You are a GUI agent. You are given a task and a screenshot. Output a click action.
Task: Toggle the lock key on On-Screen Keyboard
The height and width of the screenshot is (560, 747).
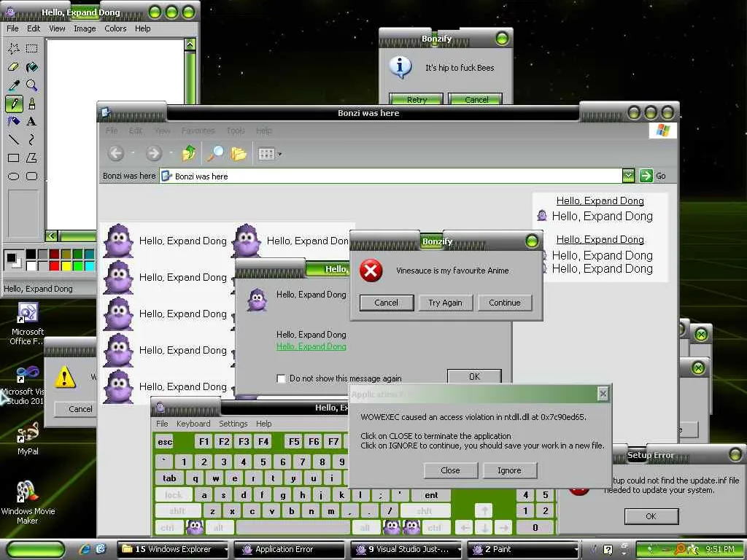(174, 495)
